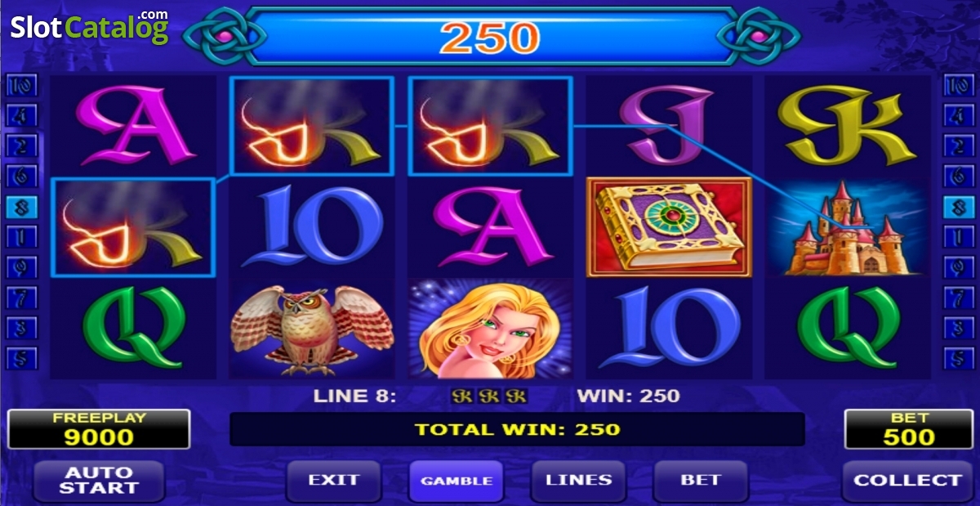
Task: Click the owl symbol on the reels
Action: pos(312,329)
